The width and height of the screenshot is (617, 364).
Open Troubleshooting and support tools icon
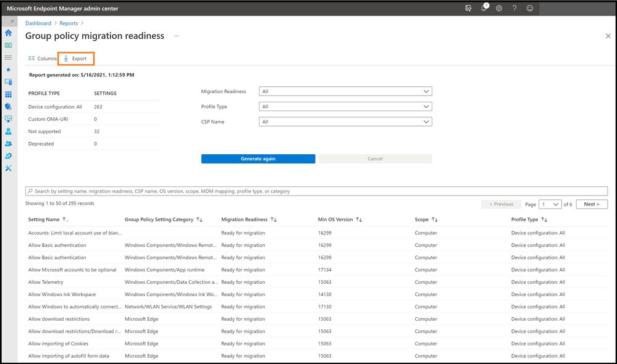[x=8, y=168]
